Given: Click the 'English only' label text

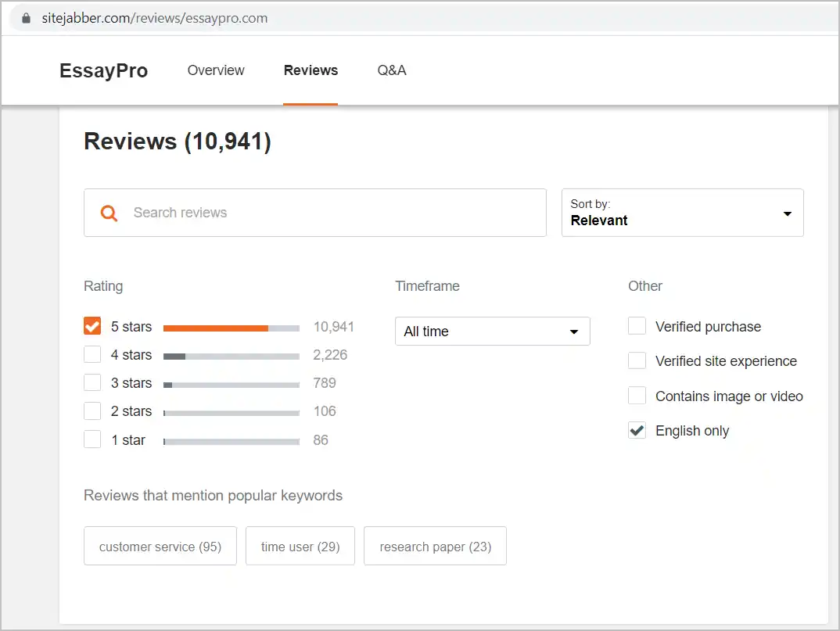Looking at the screenshot, I should [x=692, y=431].
